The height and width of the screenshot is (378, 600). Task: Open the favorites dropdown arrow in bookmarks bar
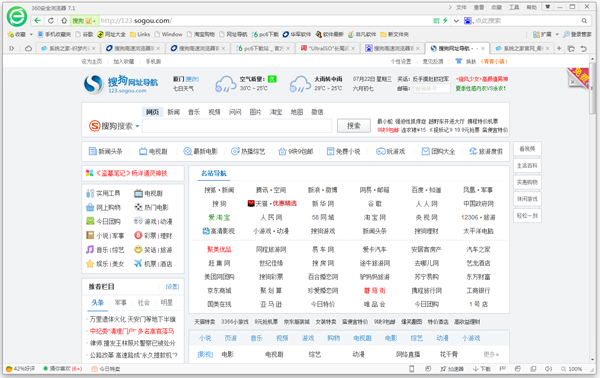[x=31, y=34]
